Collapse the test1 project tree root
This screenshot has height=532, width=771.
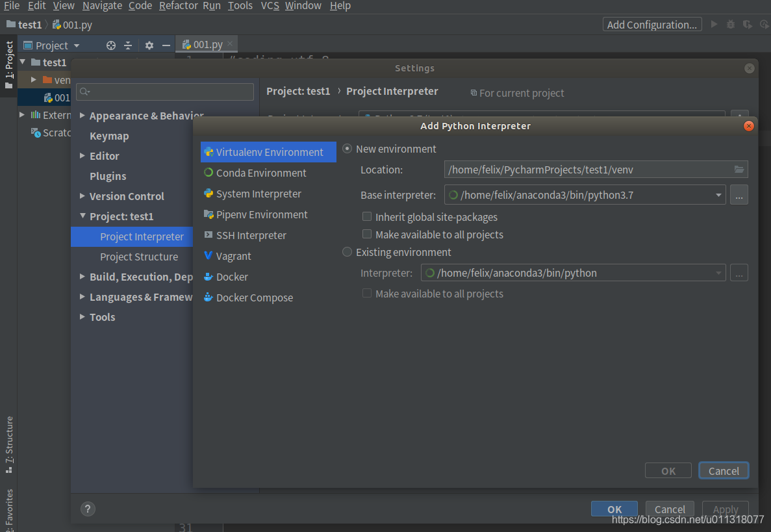tap(23, 62)
